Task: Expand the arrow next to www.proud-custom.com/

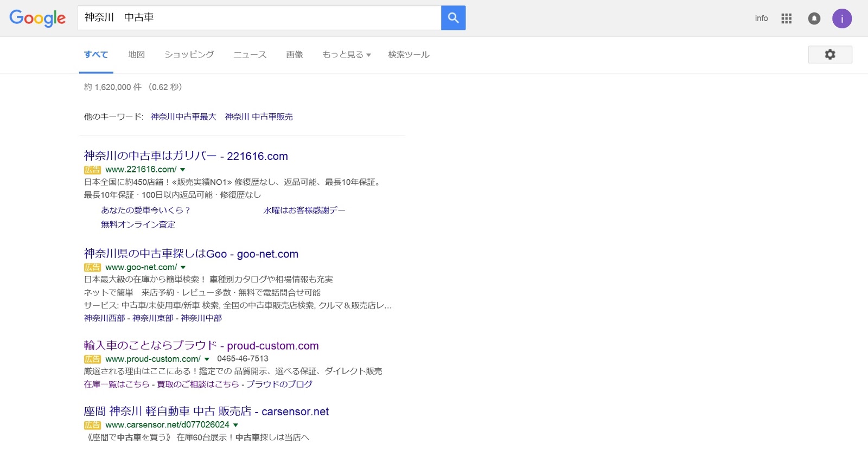Action: [x=207, y=359]
